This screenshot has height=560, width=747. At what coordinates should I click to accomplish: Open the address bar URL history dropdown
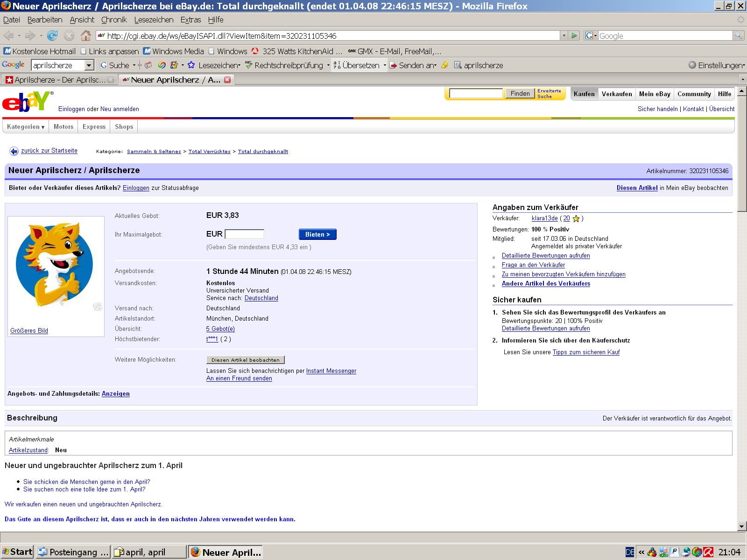564,35
